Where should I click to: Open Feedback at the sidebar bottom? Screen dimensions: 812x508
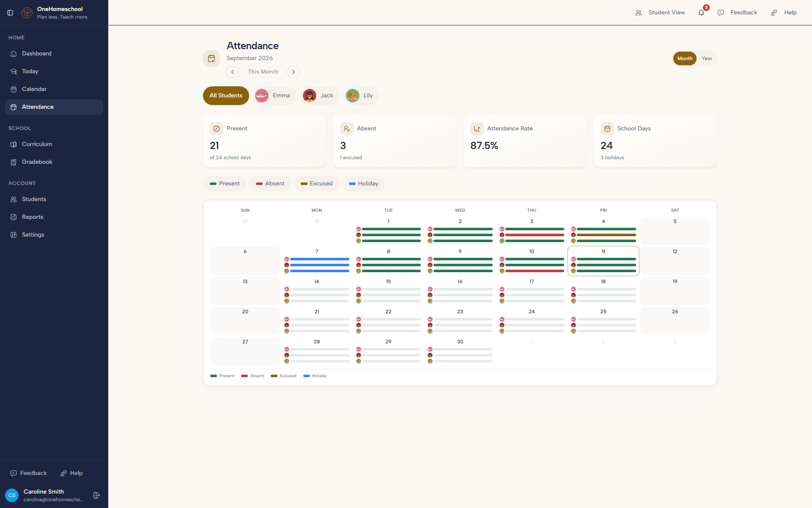(29, 473)
